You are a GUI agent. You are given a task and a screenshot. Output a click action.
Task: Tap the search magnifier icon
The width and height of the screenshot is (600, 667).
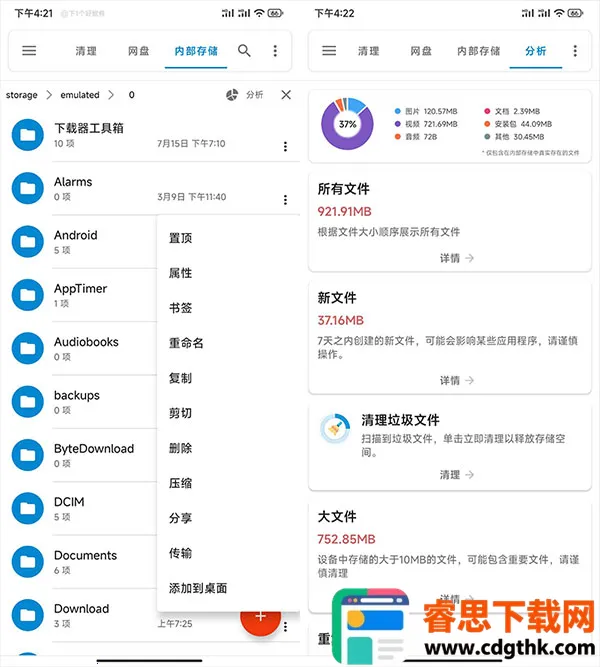tap(244, 51)
